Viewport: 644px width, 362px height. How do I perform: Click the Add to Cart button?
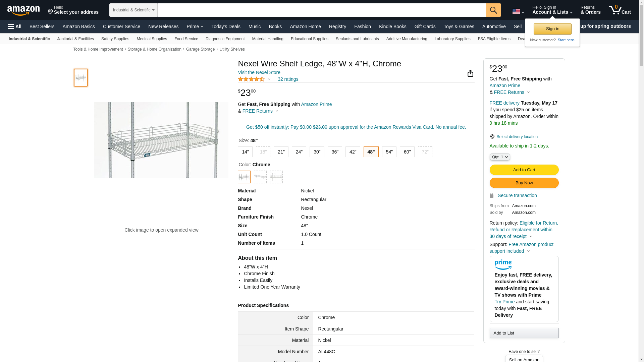(x=524, y=170)
